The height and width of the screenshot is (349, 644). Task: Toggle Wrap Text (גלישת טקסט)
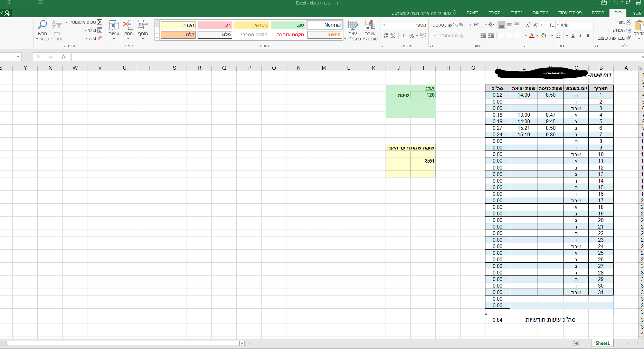tap(448, 25)
